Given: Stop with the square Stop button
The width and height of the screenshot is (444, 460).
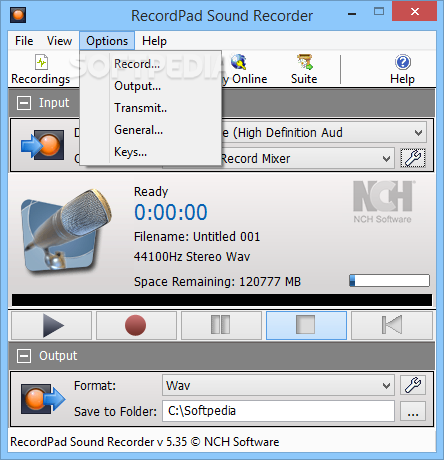Looking at the screenshot, I should click(306, 325).
